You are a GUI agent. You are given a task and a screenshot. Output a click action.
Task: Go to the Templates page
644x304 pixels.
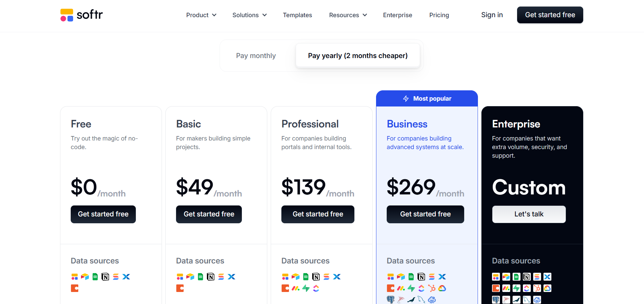point(297,15)
